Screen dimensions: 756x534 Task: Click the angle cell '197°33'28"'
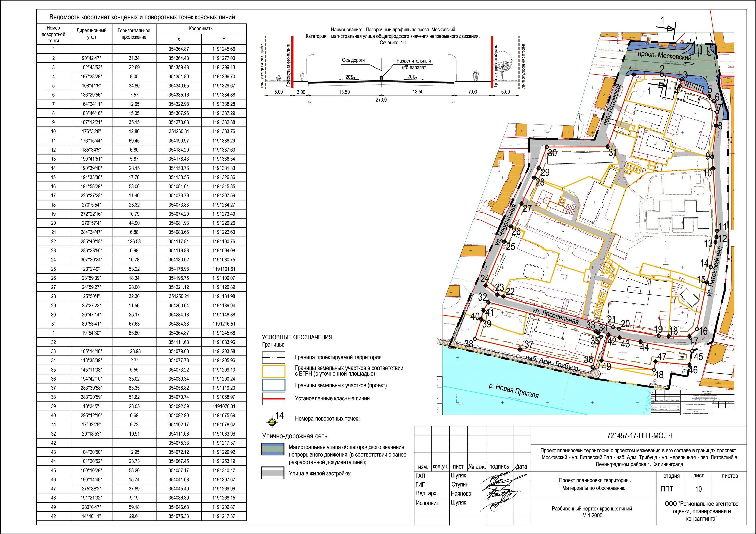[x=91, y=76]
